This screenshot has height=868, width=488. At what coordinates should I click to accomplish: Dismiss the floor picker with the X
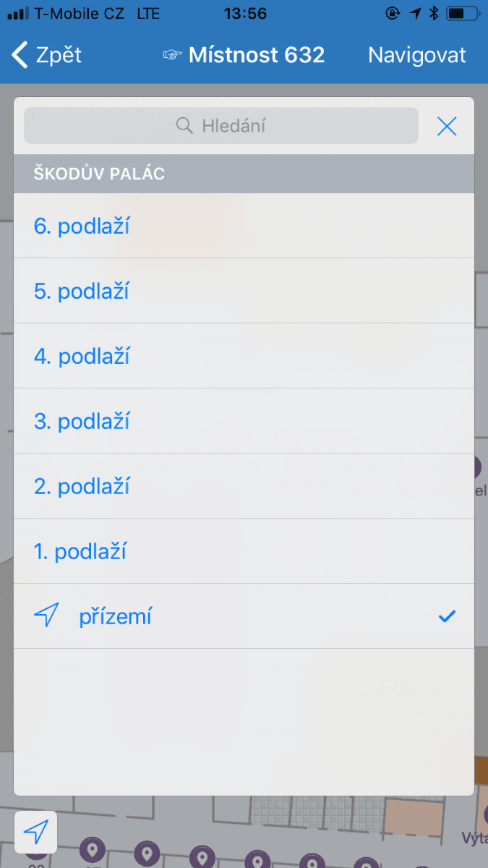[x=447, y=126]
